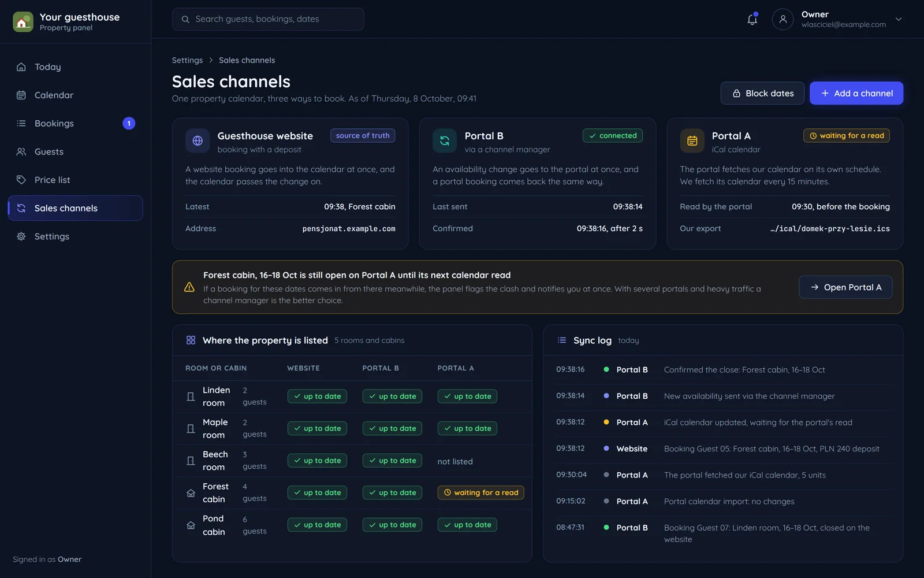The width and height of the screenshot is (924, 578).
Task: Click the grid icon beside Where the property is listed
Action: pyautogui.click(x=191, y=340)
